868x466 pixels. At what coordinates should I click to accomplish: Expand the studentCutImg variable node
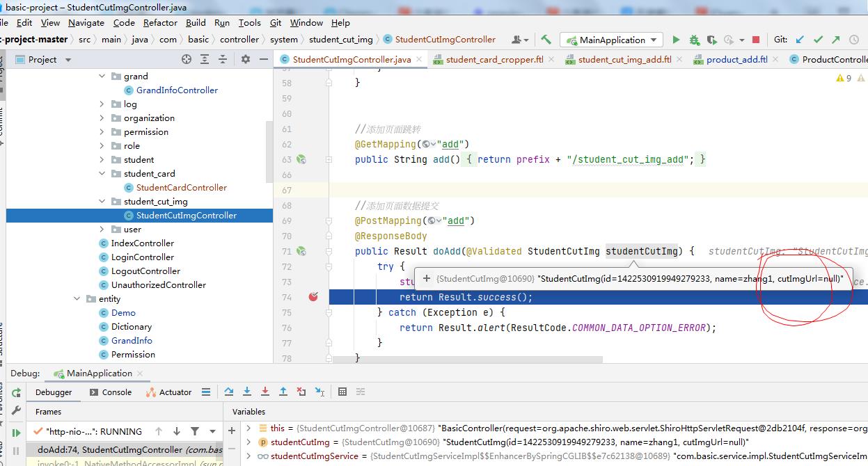tap(249, 442)
